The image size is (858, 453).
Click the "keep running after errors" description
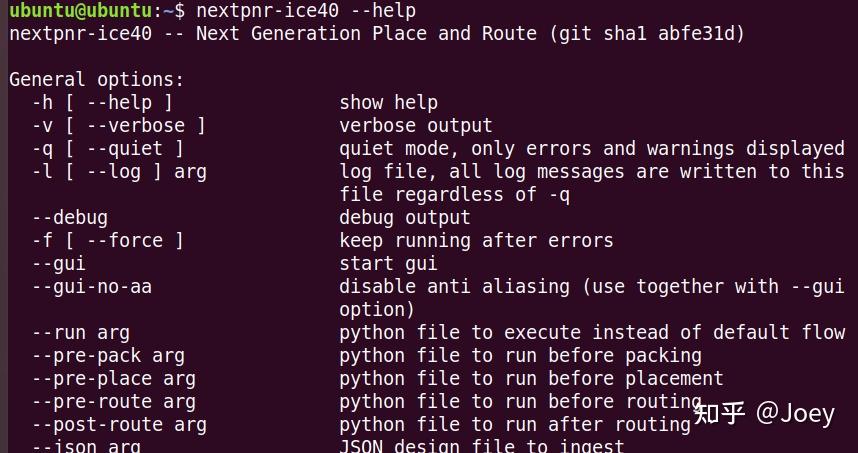tap(476, 240)
